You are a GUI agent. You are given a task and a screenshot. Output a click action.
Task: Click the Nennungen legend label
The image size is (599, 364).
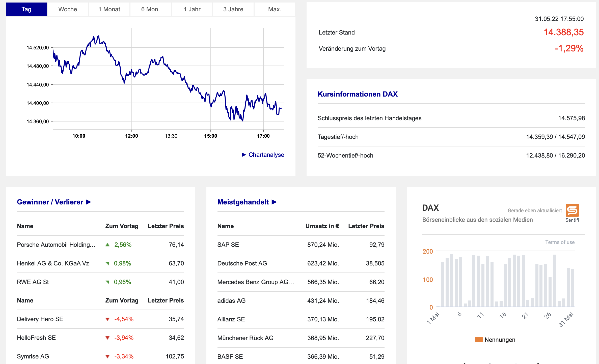(500, 340)
